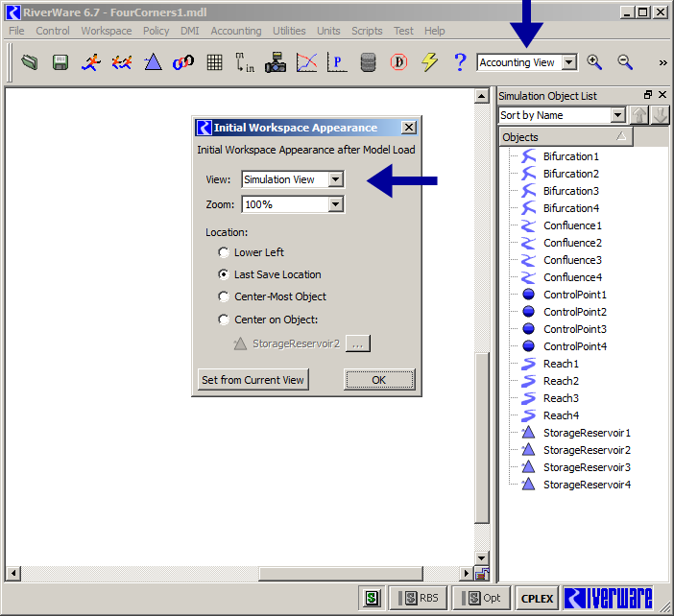
Task: Open Run Control with the single runner icon
Action: pyautogui.click(x=91, y=62)
